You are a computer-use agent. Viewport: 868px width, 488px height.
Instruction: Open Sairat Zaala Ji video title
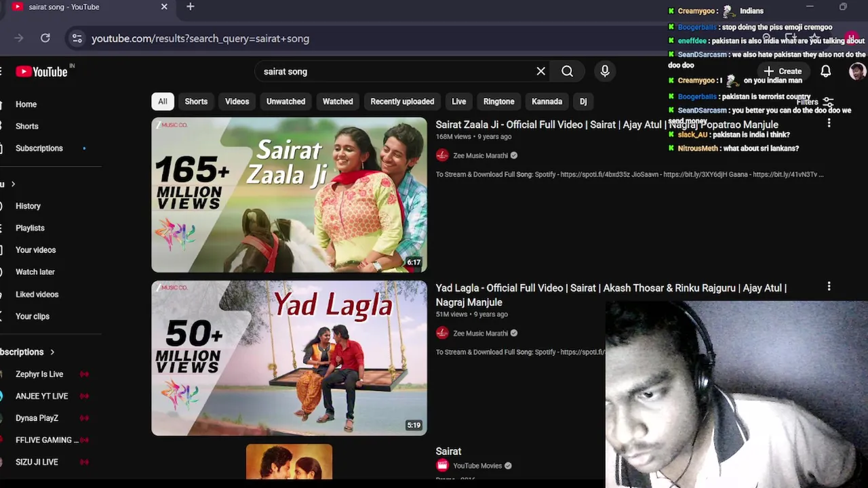pyautogui.click(x=607, y=125)
